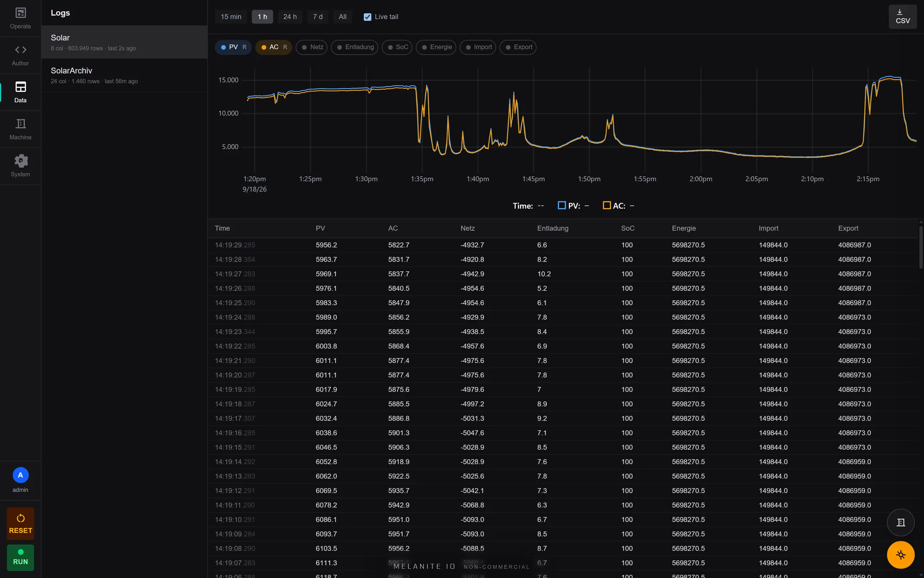
Task: Toggle the Live tail checkbox
Action: tap(367, 17)
